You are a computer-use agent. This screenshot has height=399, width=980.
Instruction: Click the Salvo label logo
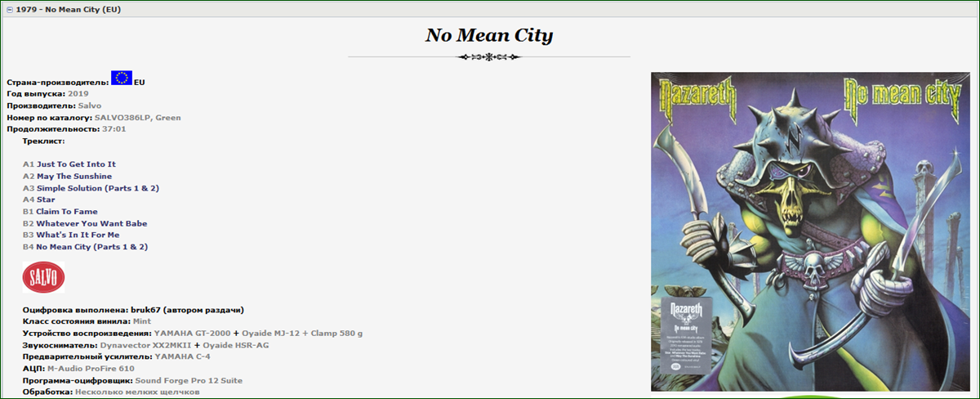pyautogui.click(x=43, y=279)
